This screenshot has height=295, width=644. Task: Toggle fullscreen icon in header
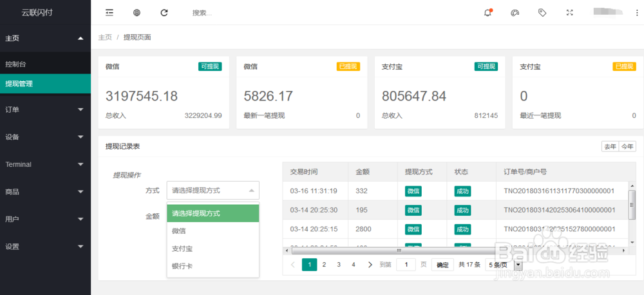tap(570, 13)
